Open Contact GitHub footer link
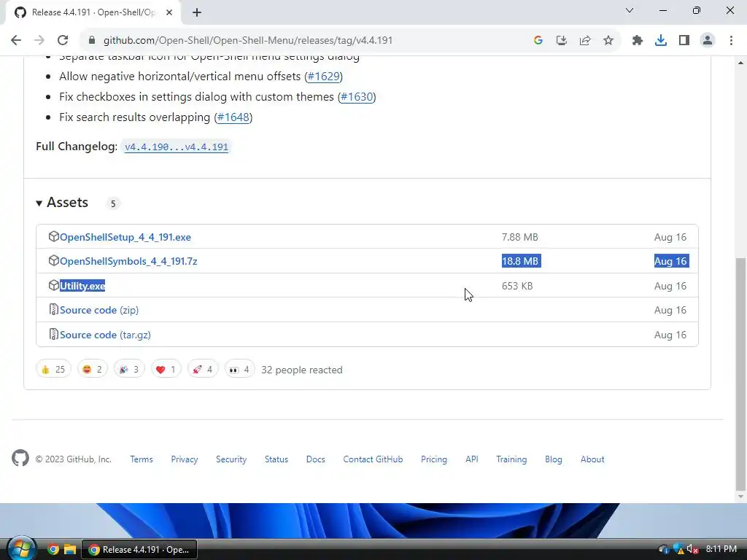Image resolution: width=747 pixels, height=560 pixels. click(373, 459)
